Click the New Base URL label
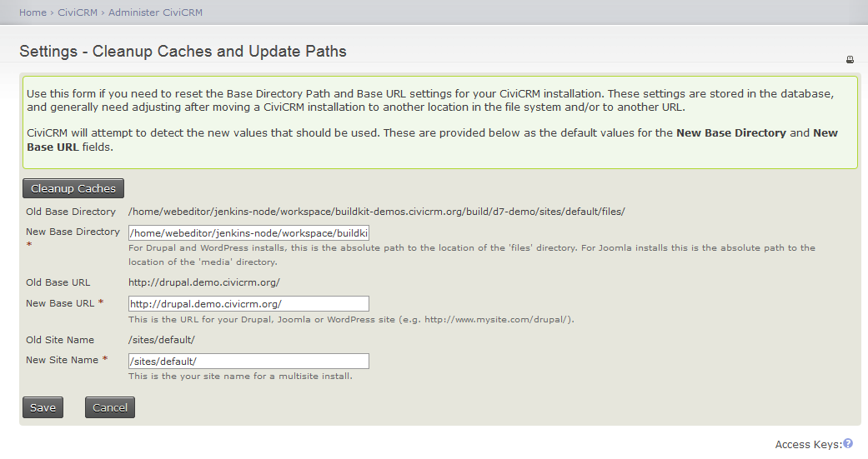Viewport: 868px width, 459px height. 61,303
